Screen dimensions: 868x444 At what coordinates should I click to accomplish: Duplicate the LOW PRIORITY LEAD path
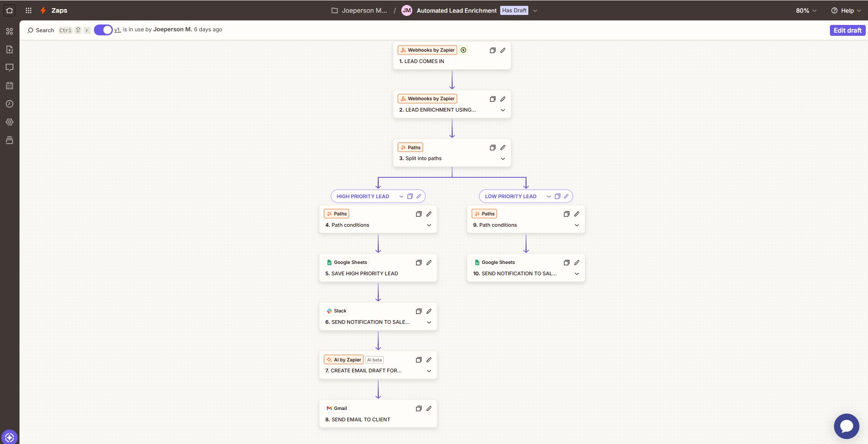(x=557, y=196)
